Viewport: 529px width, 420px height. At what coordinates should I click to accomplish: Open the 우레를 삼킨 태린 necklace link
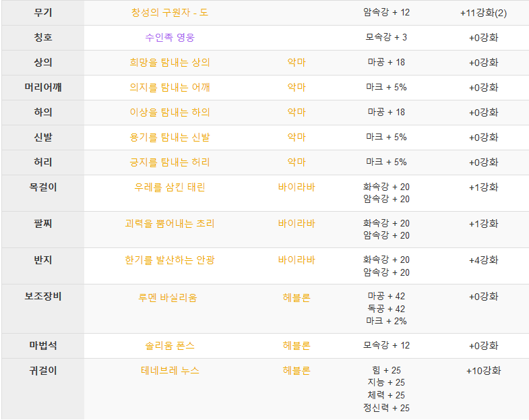[170, 187]
